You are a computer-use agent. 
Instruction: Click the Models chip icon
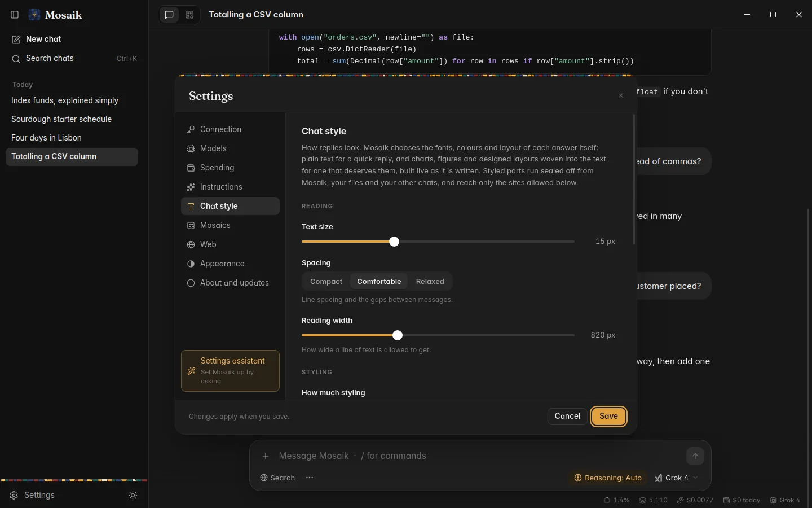pos(191,148)
